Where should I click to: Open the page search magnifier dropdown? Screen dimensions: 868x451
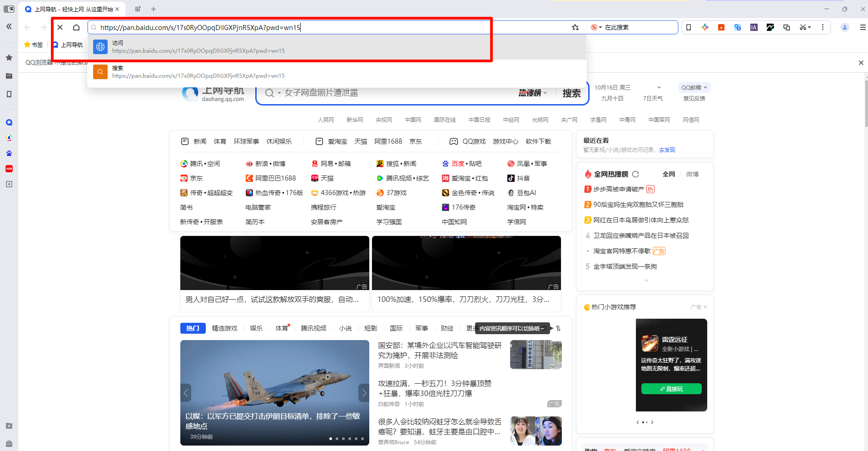click(x=273, y=93)
